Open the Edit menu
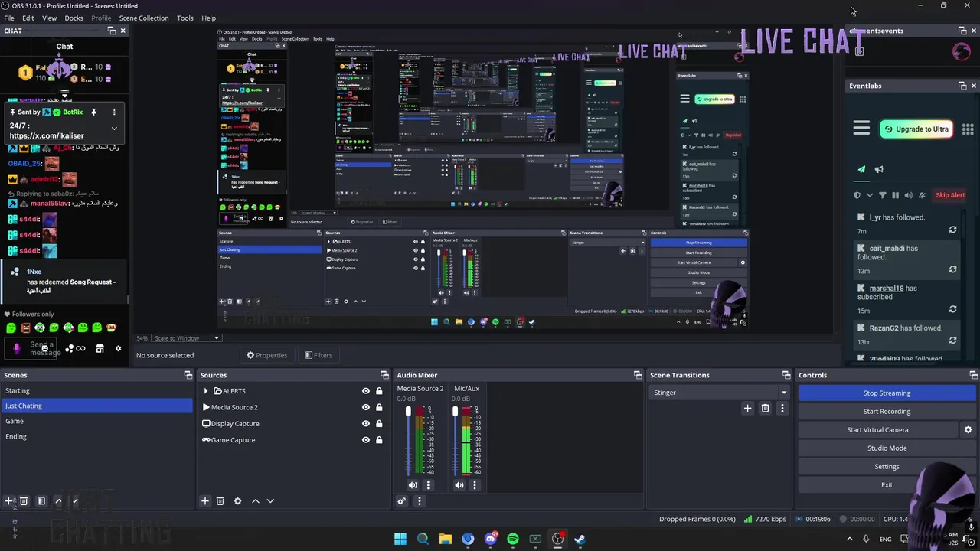Screen dimensions: 980x551 [28, 18]
